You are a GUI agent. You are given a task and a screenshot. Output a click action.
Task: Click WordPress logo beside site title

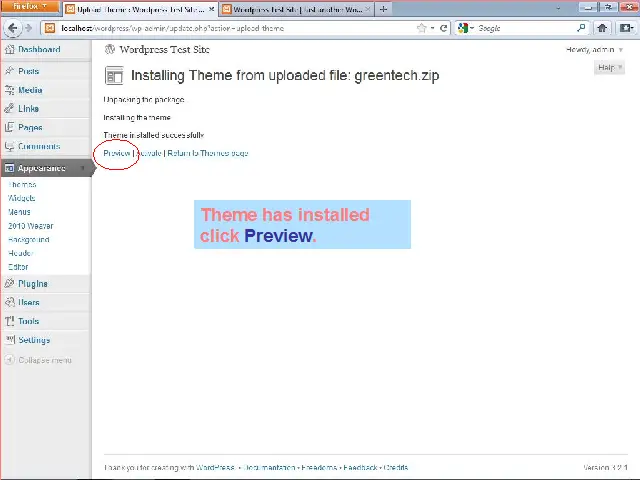110,49
